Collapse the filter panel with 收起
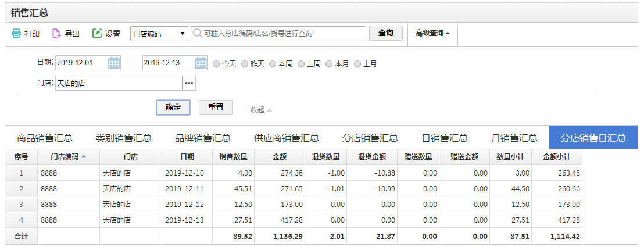This screenshot has height=247, width=644. [x=261, y=109]
